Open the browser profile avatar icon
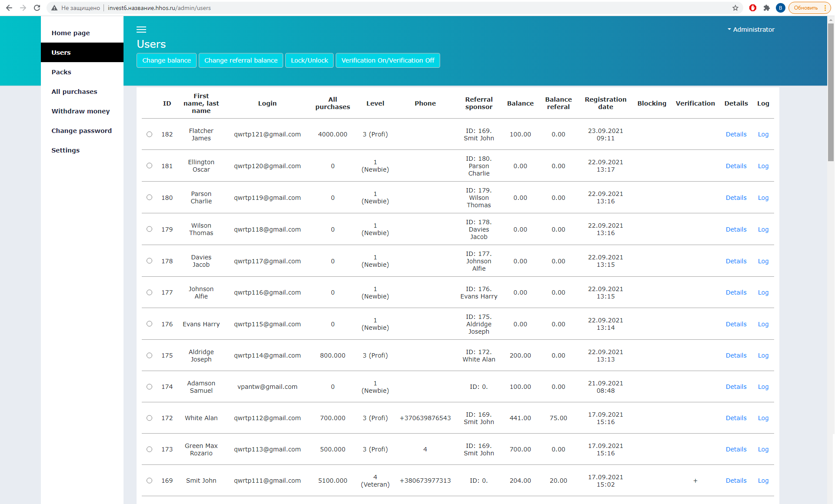 pos(781,8)
